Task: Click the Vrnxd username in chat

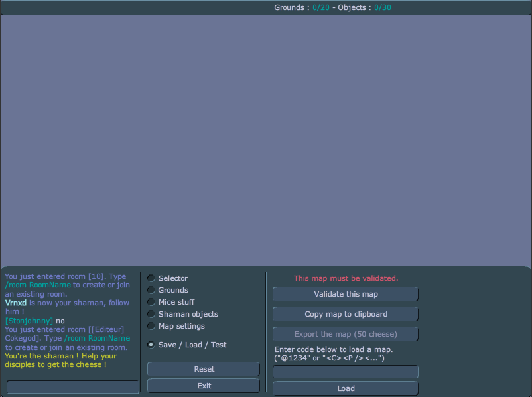Action: 16,302
